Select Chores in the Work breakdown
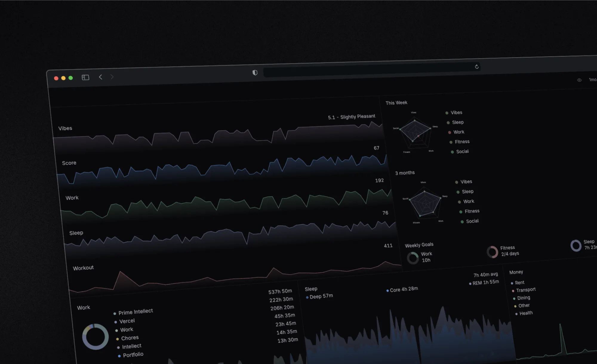The width and height of the screenshot is (597, 364). (x=127, y=338)
